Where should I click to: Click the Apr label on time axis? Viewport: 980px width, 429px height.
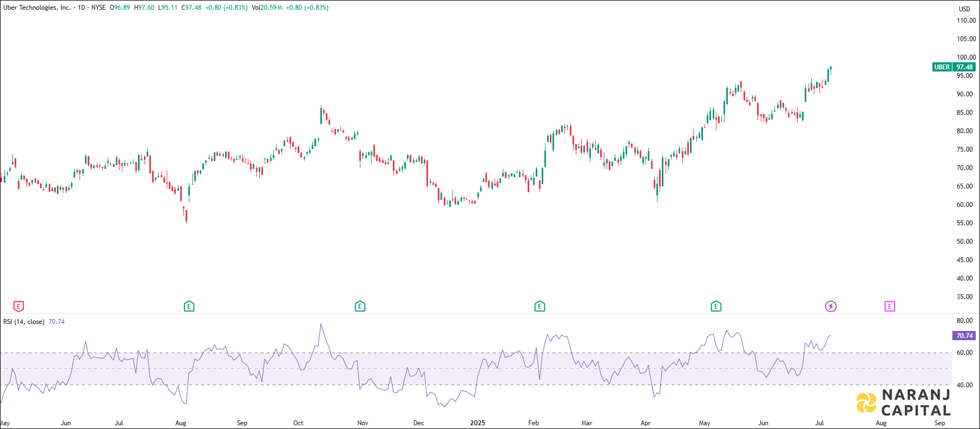[646, 423]
